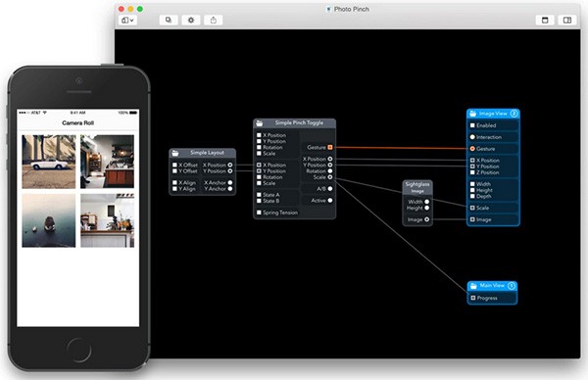Click Sightglass Image output port

(x=426, y=219)
